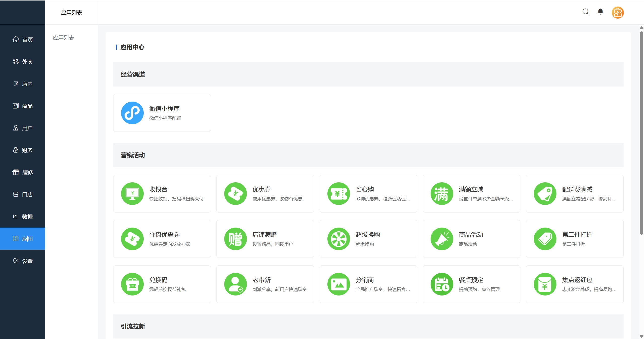Open the store gift 赠 icon
Screen dimensions: 644x339
coord(235,239)
